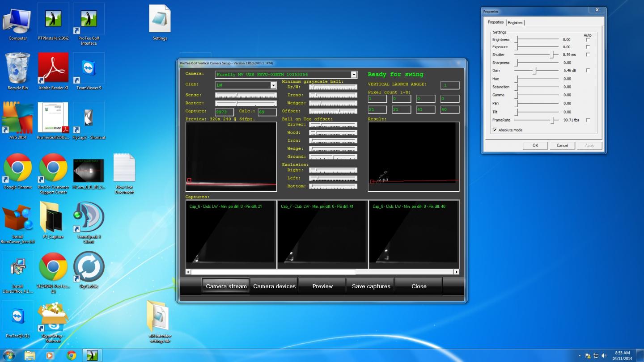Select the Install BurnAware_free 6.9 icon
The image size is (644, 362).
pyautogui.click(x=18, y=223)
